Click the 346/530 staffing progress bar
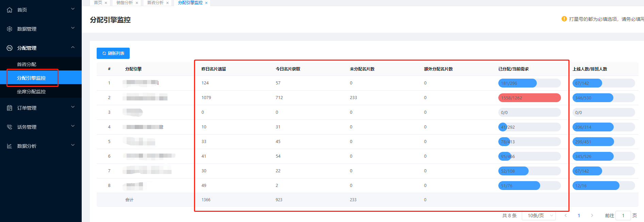Viewport: 644px width, 222px height. coord(603,98)
